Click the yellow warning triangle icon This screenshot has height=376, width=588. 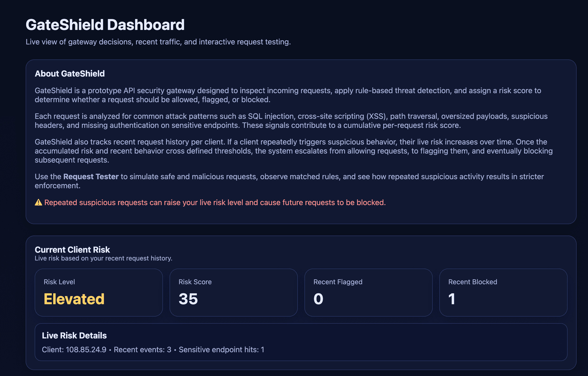coord(38,202)
